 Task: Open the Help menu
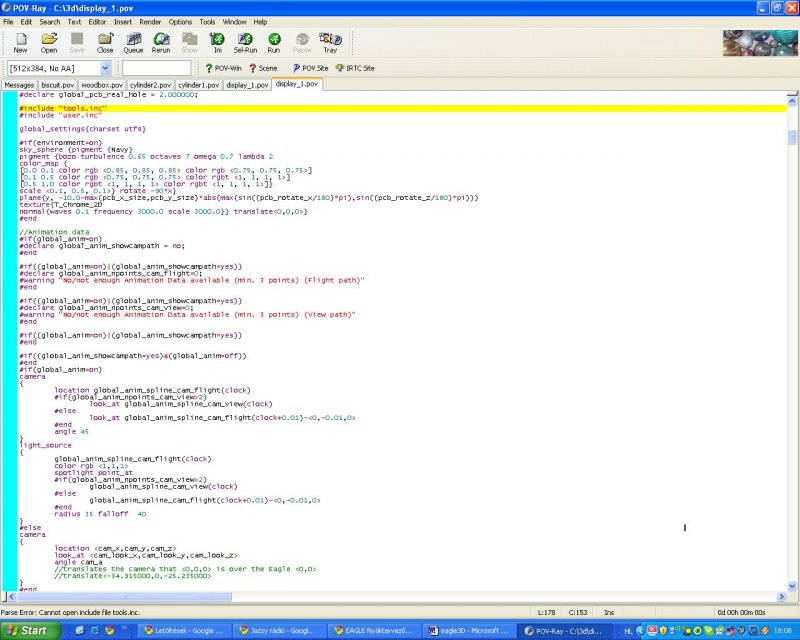[260, 22]
